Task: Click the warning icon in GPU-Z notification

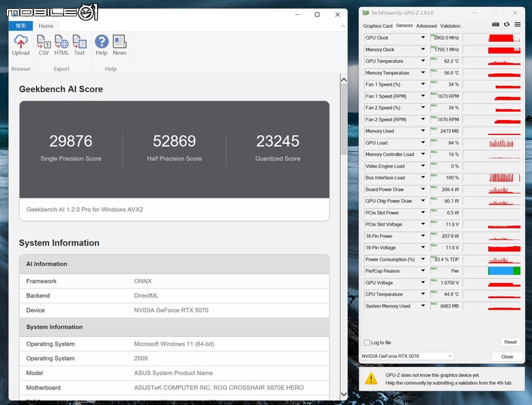Action: (x=371, y=378)
